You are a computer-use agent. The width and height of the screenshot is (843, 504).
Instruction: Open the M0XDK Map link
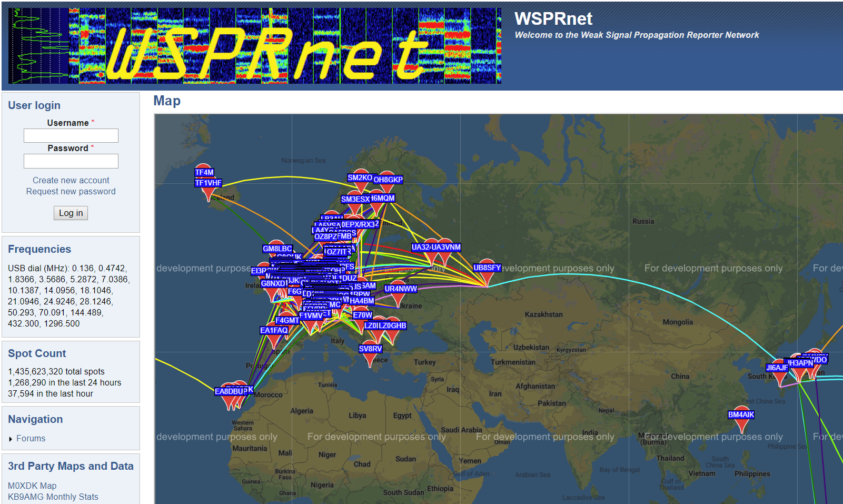[x=32, y=486]
